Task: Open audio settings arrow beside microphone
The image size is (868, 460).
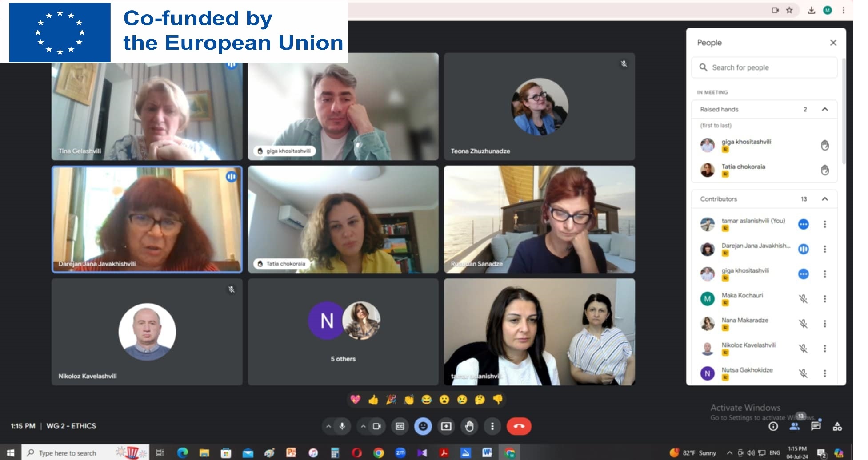Action: (328, 426)
